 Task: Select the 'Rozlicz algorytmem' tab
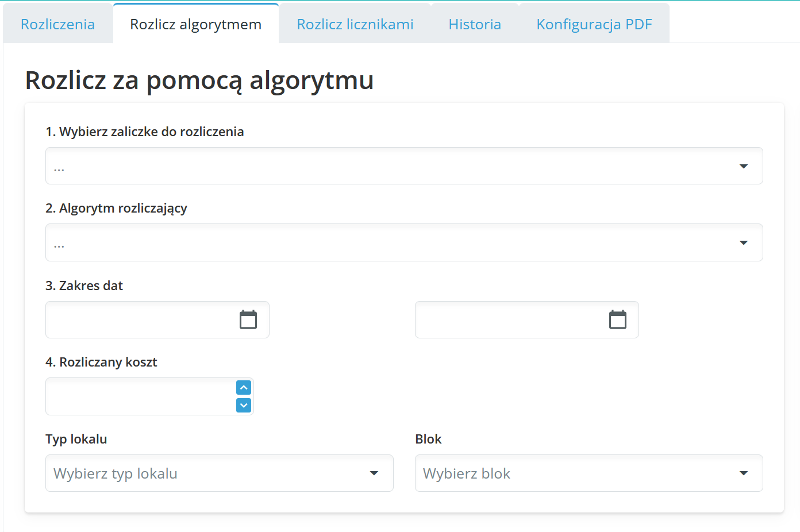(x=195, y=24)
